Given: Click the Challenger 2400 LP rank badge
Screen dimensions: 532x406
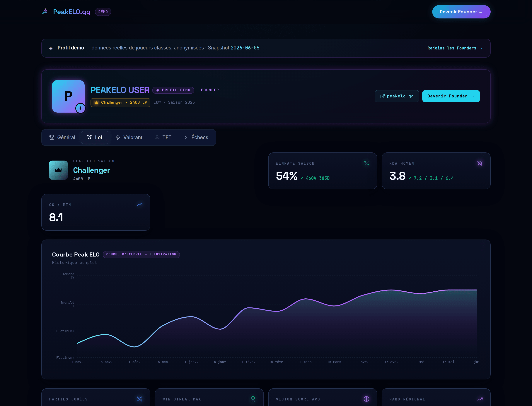Looking at the screenshot, I should tap(120, 102).
